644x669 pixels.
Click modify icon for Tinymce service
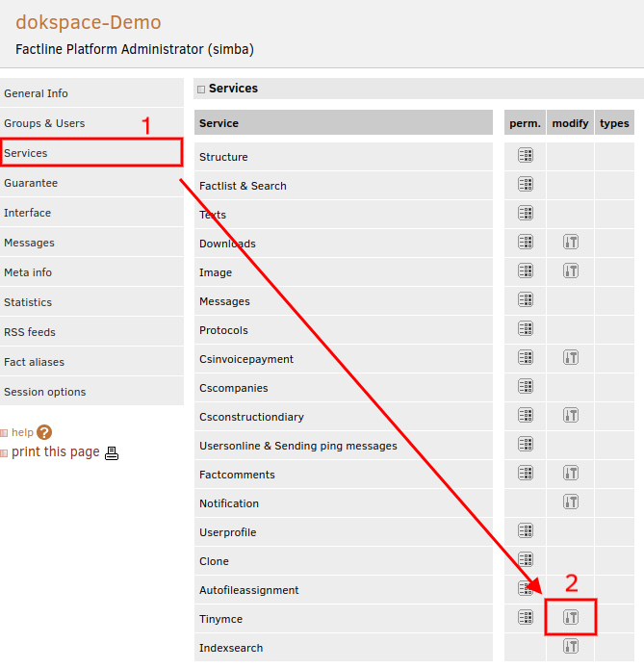pos(571,617)
